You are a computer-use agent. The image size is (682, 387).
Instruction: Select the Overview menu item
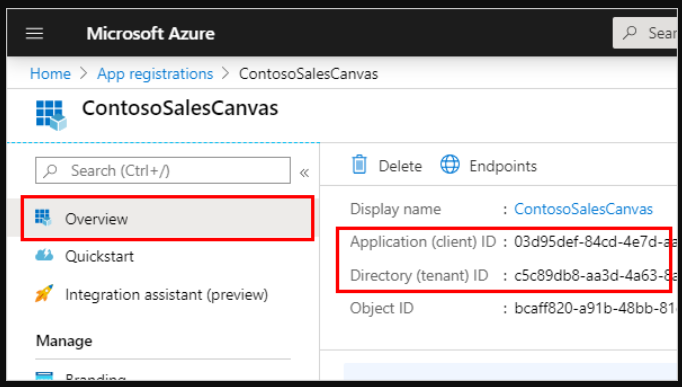(167, 218)
